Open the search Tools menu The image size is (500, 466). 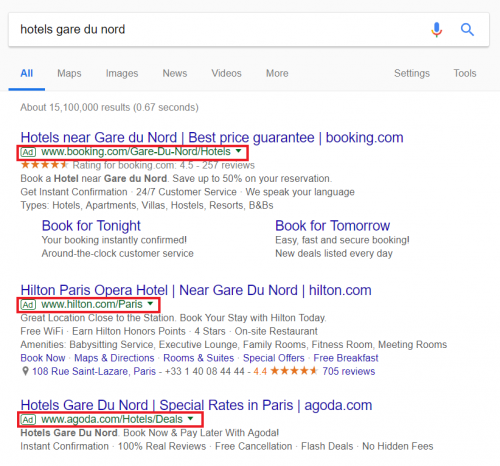click(x=465, y=73)
